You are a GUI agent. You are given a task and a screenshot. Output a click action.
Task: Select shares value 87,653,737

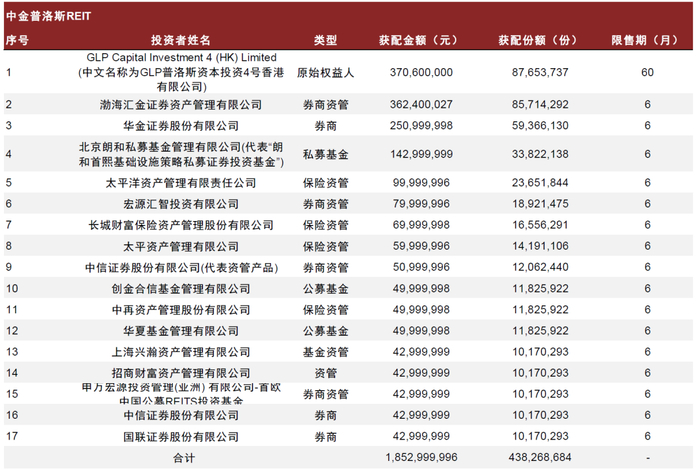(540, 72)
